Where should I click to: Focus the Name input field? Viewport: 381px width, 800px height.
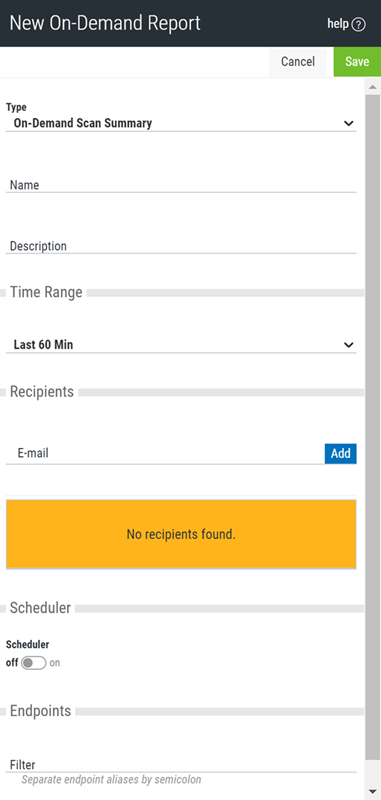tap(181, 185)
